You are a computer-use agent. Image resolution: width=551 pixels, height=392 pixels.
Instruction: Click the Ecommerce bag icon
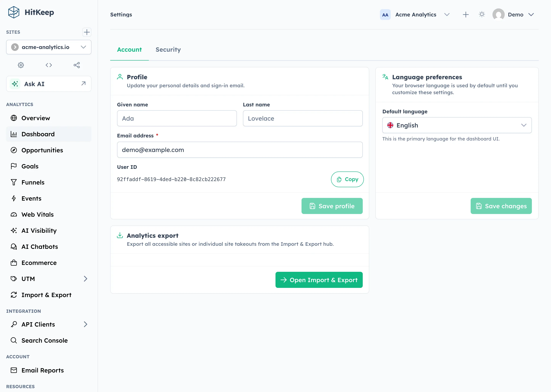click(x=14, y=263)
